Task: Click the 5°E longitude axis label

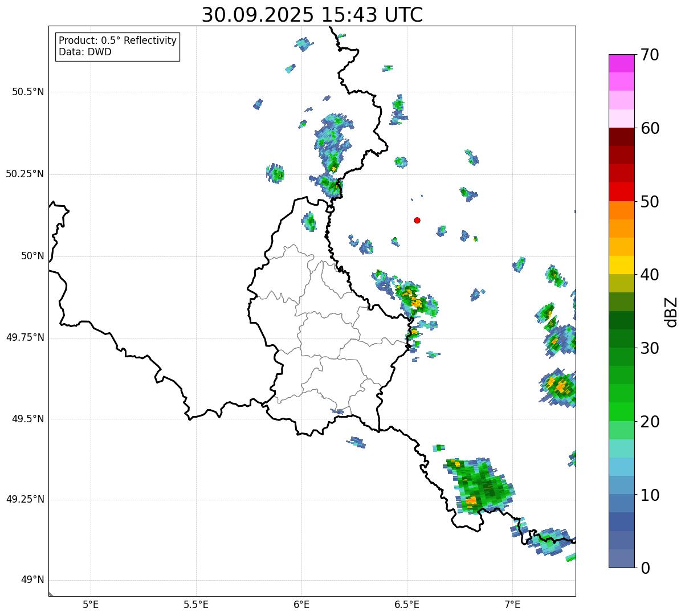Action: (91, 604)
